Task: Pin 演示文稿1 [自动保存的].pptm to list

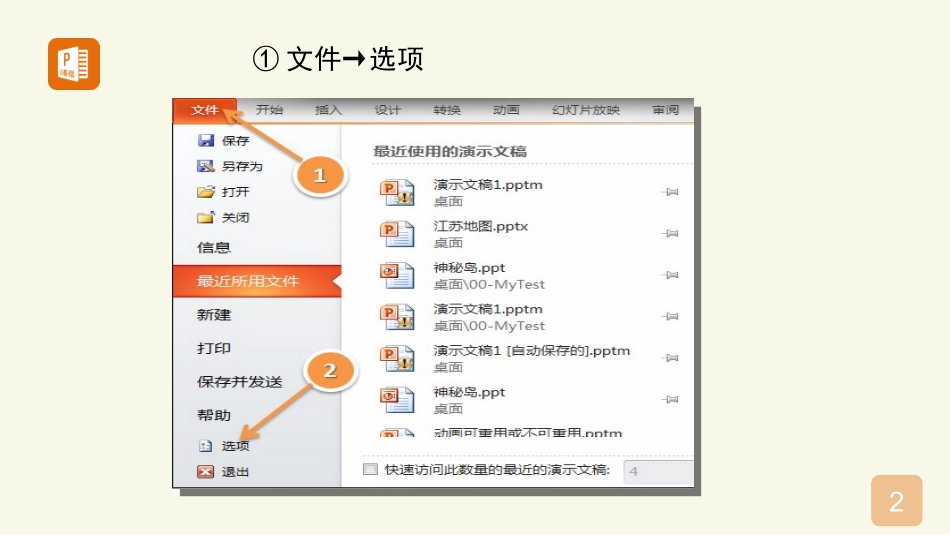Action: [669, 357]
